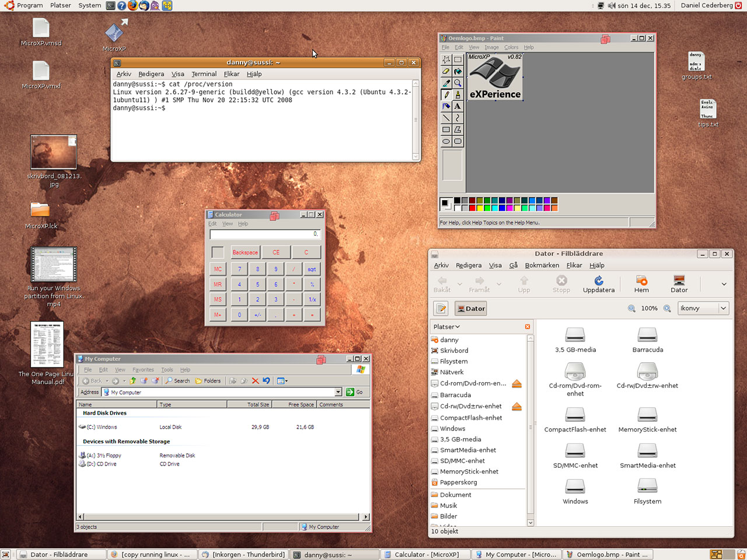Viewport: 747px width, 560px height.
Task: Open the volume control in top panel
Action: coord(612,5)
